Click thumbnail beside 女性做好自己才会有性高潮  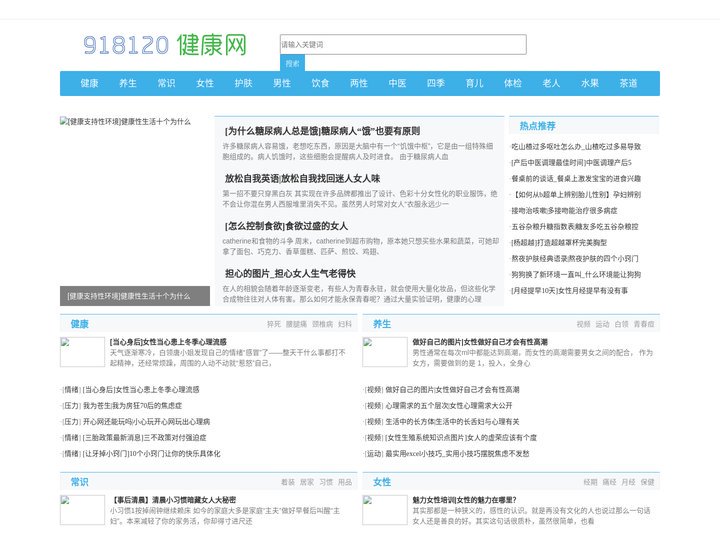click(385, 352)
